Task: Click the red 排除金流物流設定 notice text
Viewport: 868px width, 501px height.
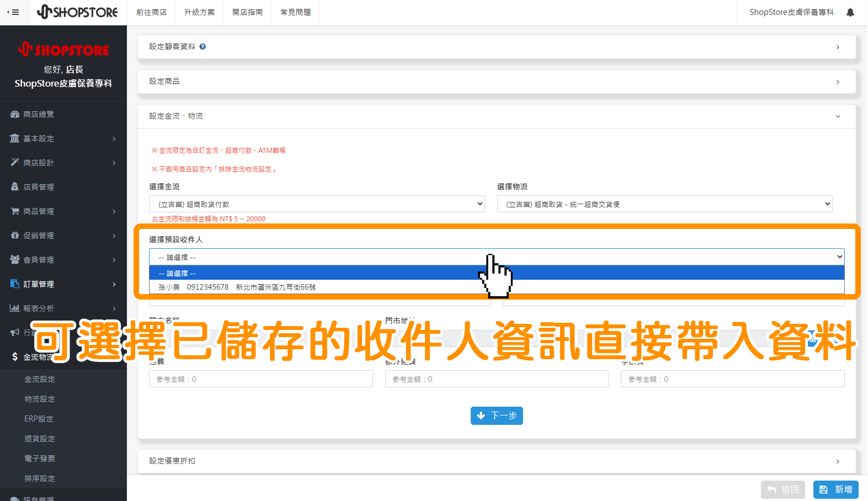Action: [214, 169]
